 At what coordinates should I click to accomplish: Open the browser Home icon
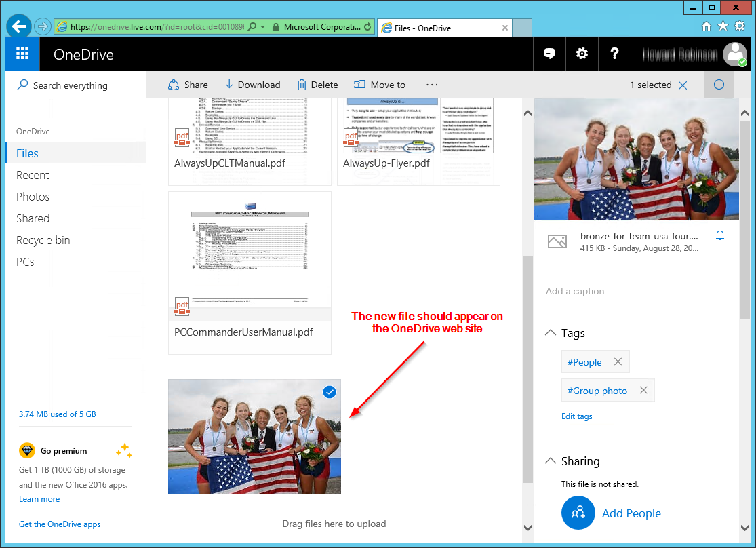(x=707, y=26)
